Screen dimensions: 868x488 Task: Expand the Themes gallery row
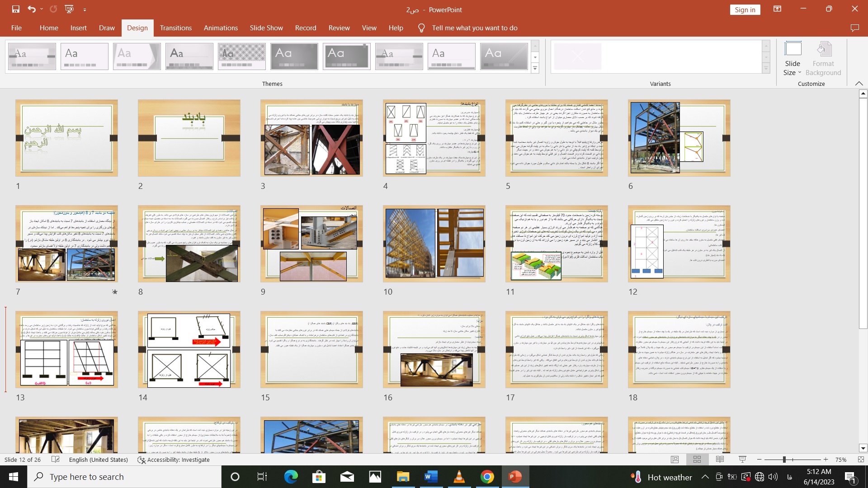535,69
